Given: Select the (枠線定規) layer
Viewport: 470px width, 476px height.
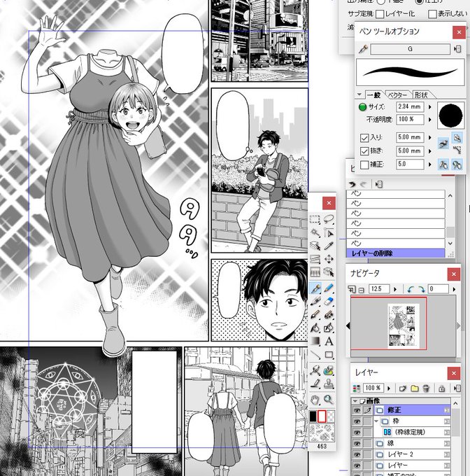Looking at the screenshot, I should pos(412,432).
